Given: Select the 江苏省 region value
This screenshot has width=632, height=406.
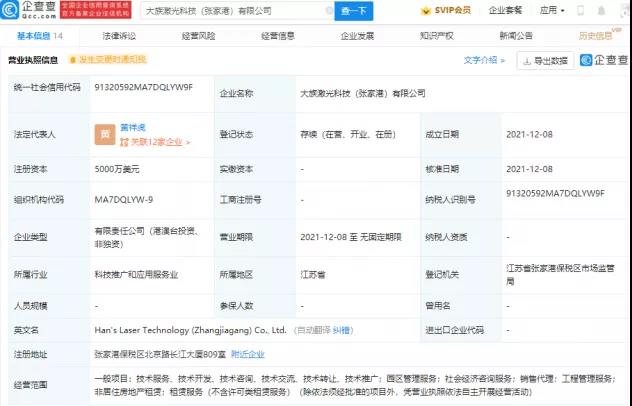Looking at the screenshot, I should pos(313,275).
